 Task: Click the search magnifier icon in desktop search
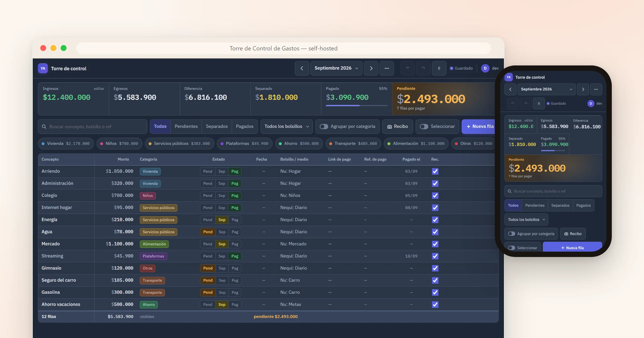tap(44, 127)
